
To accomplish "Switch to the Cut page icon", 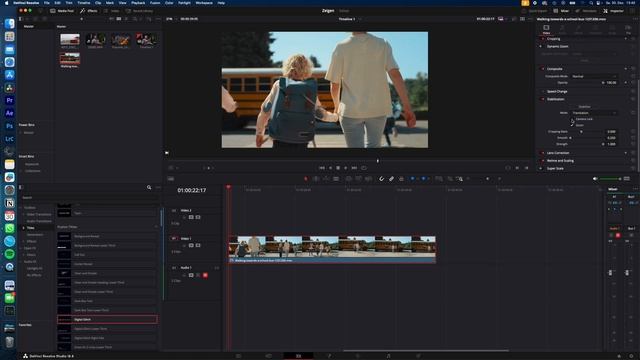I will pyautogui.click(x=268, y=356).
